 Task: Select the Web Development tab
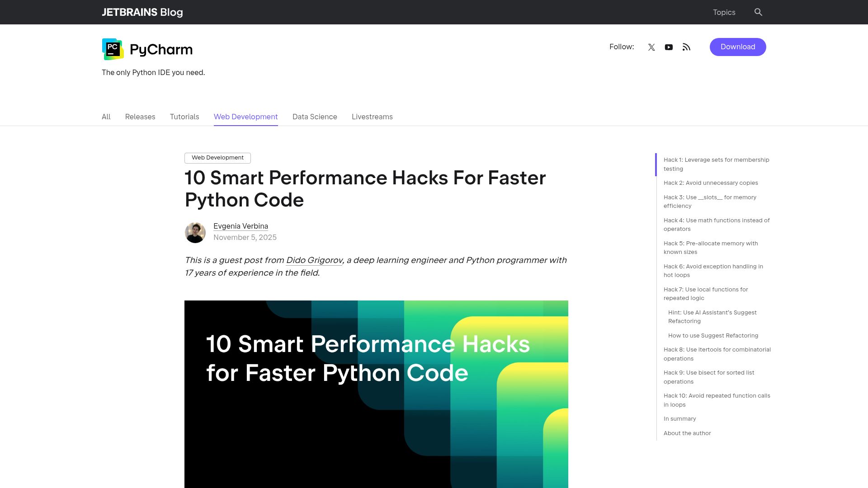(245, 117)
